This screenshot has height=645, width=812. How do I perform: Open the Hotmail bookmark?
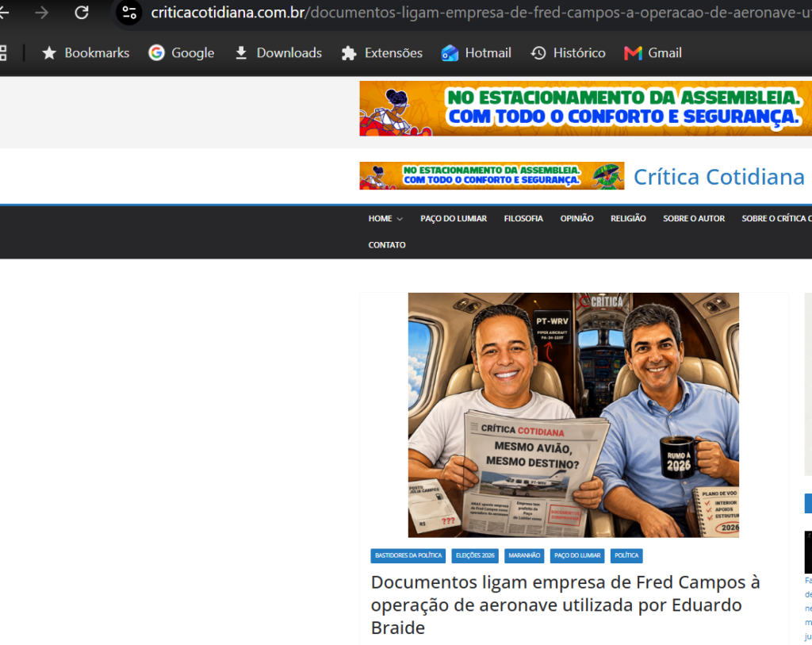[x=476, y=53]
